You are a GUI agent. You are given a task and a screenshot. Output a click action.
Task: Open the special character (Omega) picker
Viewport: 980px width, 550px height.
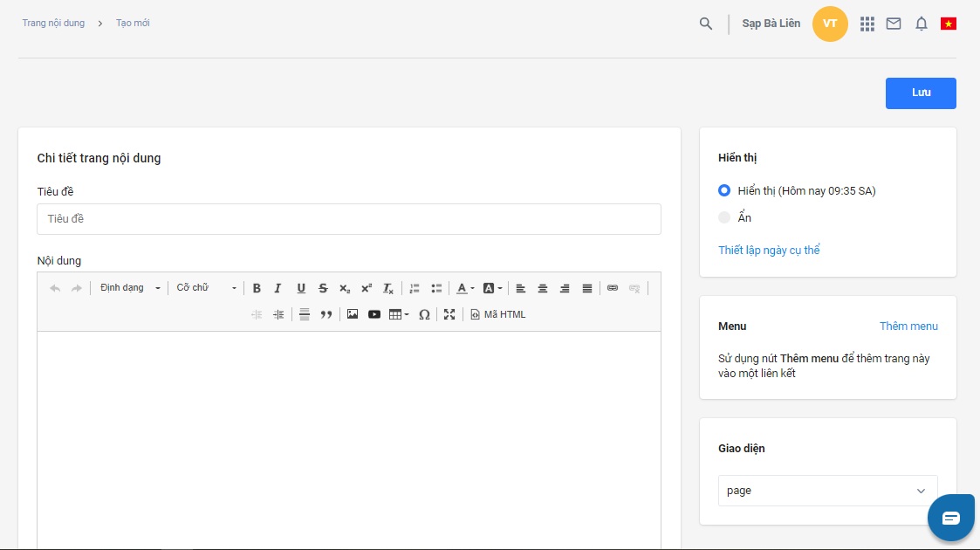pyautogui.click(x=424, y=314)
